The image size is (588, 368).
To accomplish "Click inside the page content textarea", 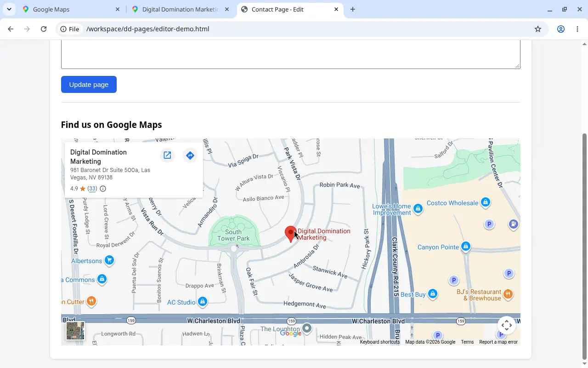I will click(290, 54).
